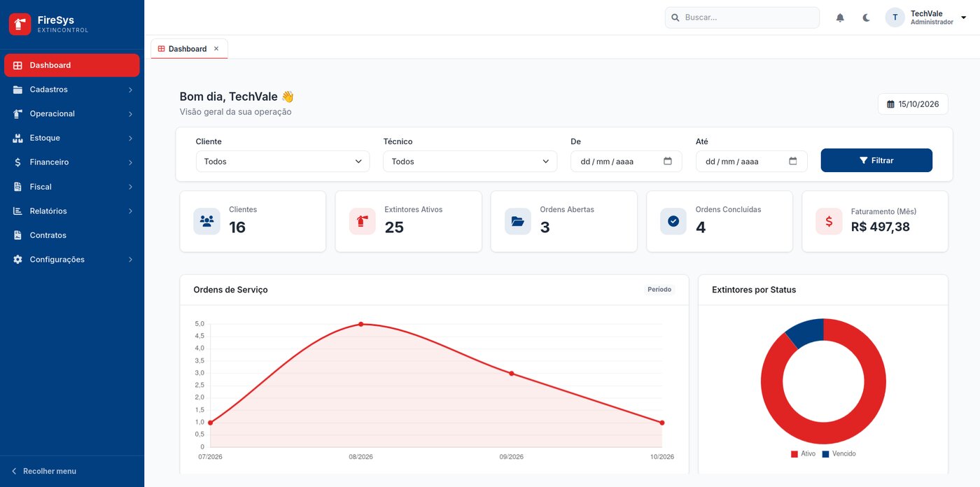
Task: Select Dashboard in the sidebar
Action: (72, 65)
